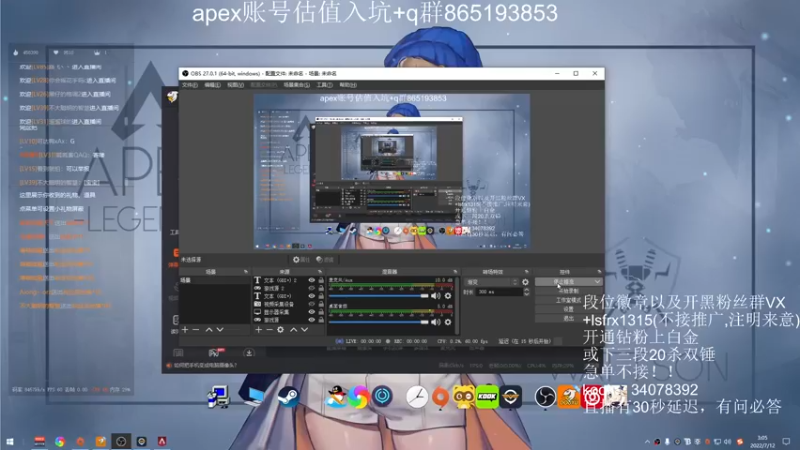
Task: Pop out the 转场特效 dock panel
Action: pyautogui.click(x=526, y=272)
